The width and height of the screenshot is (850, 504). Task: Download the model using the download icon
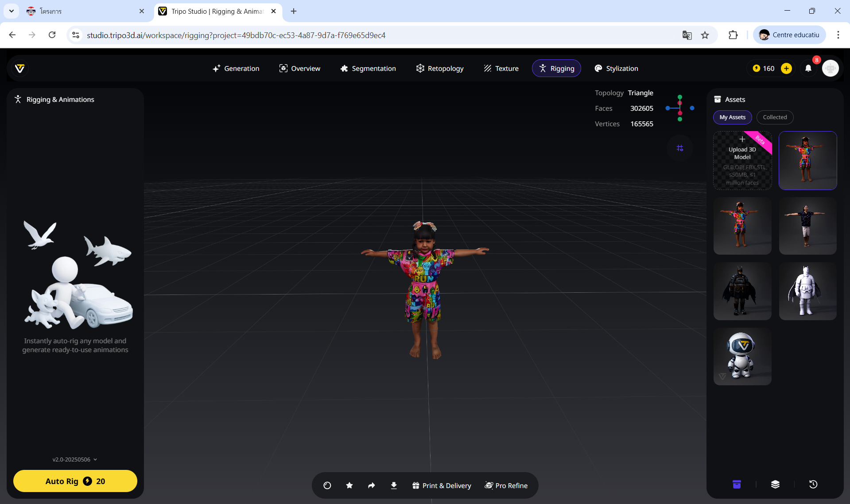tap(394, 485)
